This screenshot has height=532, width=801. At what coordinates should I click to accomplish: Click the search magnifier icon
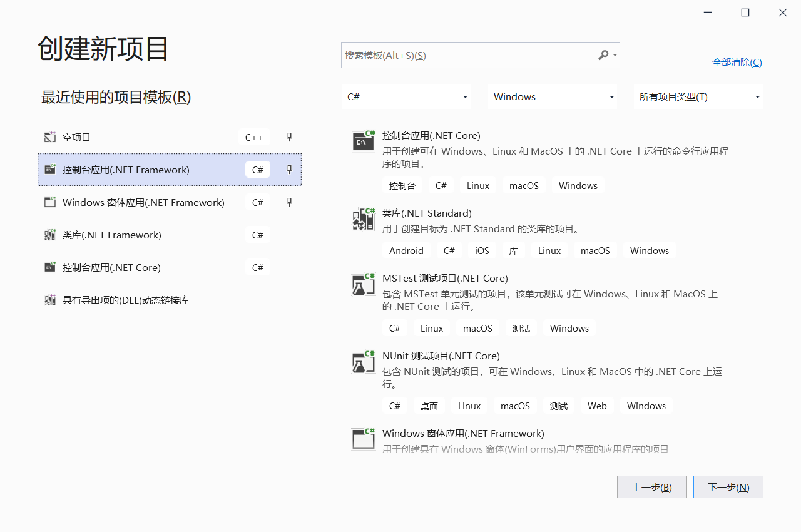603,55
